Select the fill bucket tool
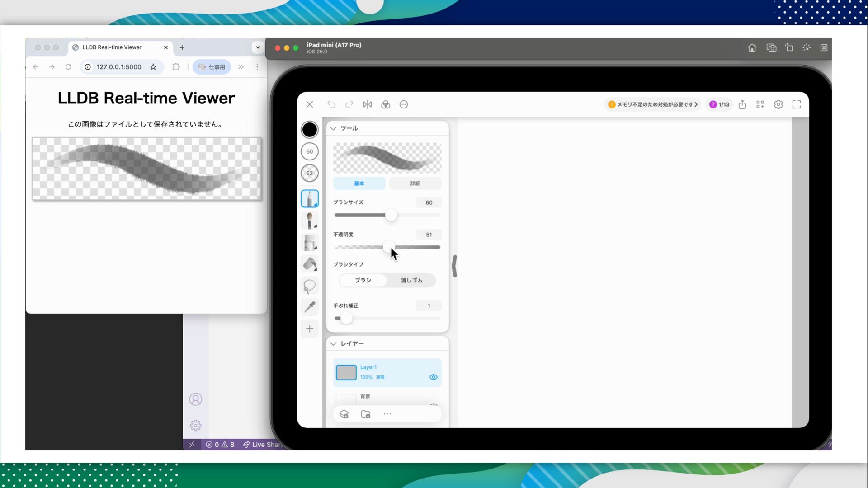The image size is (868, 488). point(310,264)
